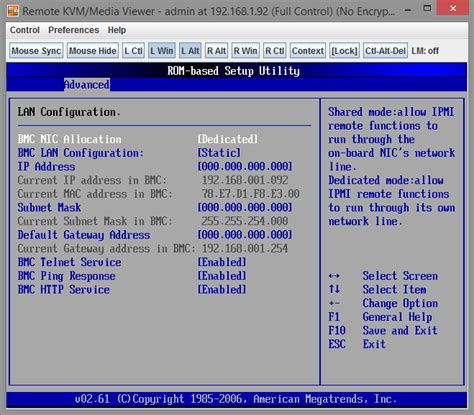This screenshot has height=415, width=474.
Task: Change the [Dedicated] NIC allocation value
Action: 228,139
